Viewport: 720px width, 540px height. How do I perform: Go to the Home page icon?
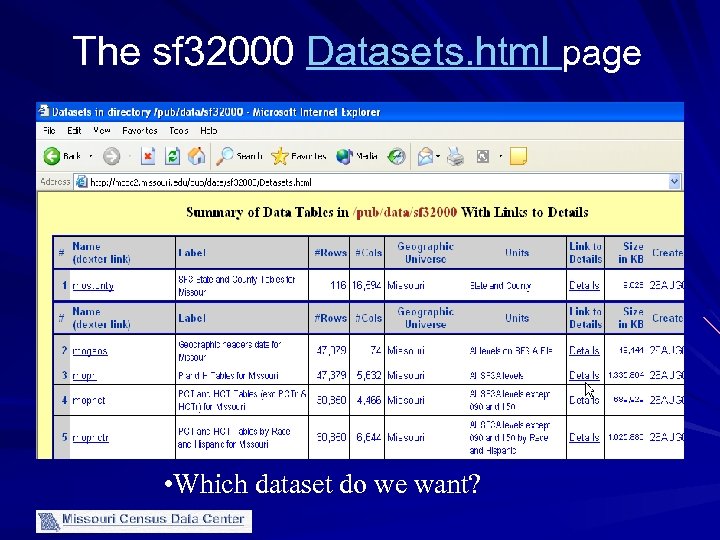pos(197,156)
